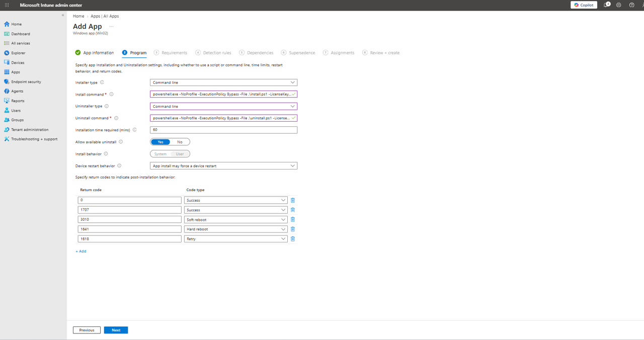644x340 pixels.
Task: Delete the return code 3010 row
Action: (293, 219)
